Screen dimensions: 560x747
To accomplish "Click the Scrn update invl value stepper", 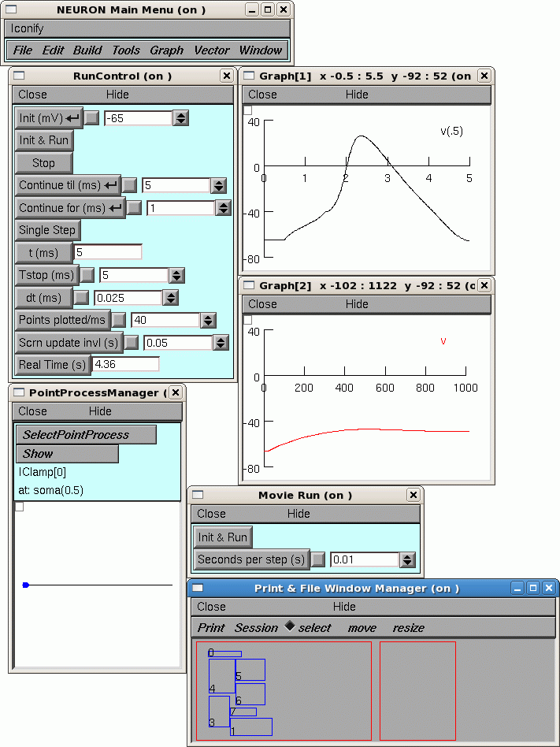I will 221,343.
